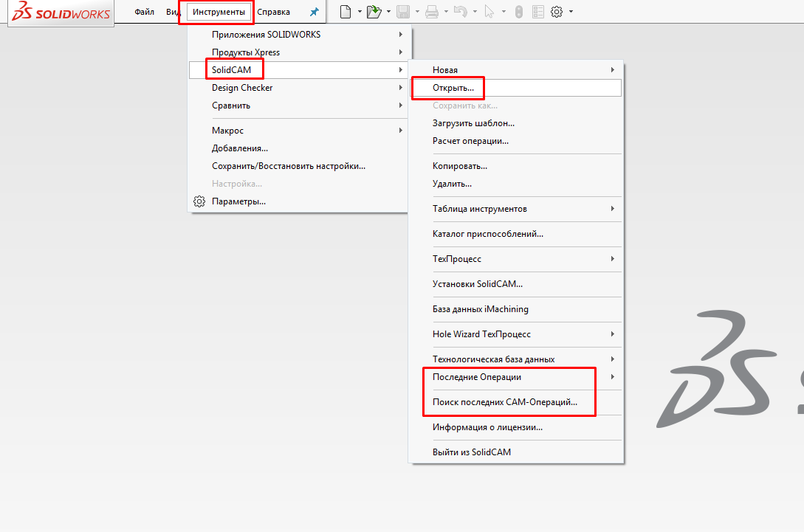Open Hole Wizard ТехПроцесс submenu

[x=516, y=334]
